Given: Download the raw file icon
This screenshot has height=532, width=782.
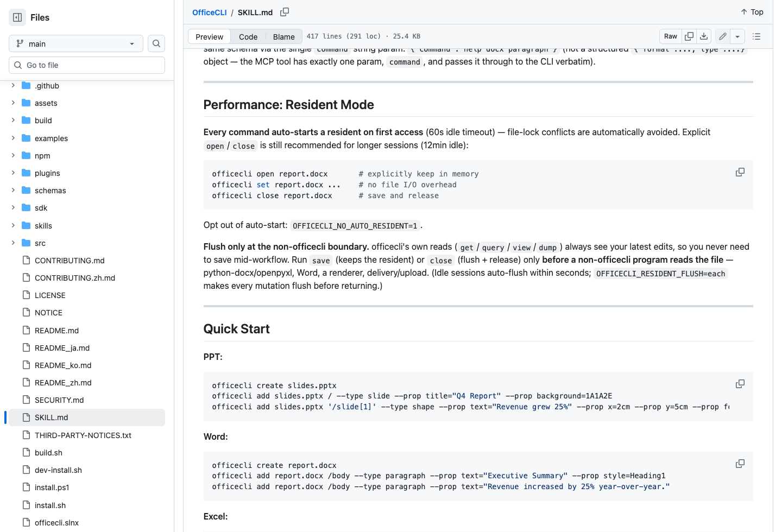Looking at the screenshot, I should 704,36.
